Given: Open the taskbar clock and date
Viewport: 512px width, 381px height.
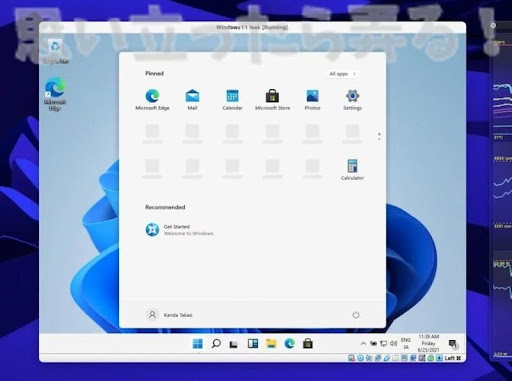Looking at the screenshot, I should [428, 343].
